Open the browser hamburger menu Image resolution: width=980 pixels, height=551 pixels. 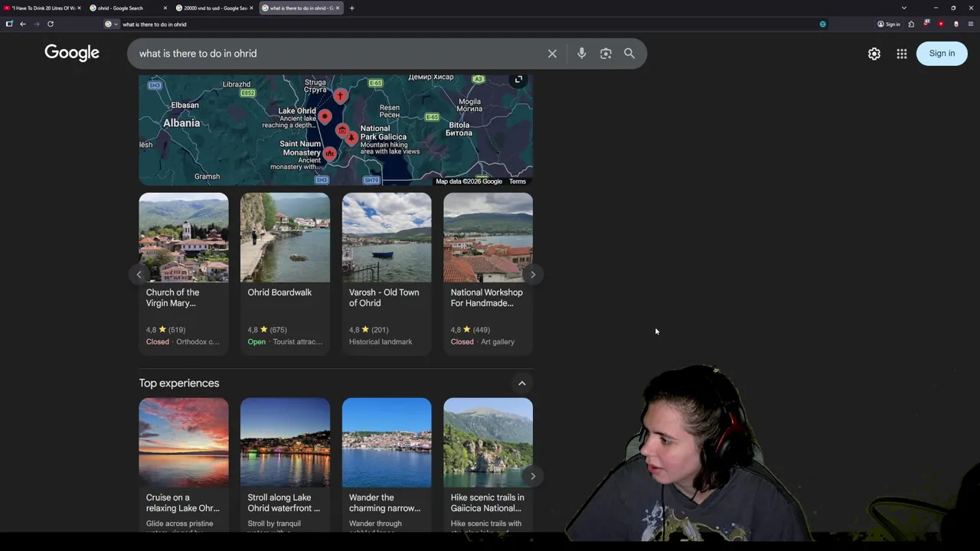click(x=971, y=24)
